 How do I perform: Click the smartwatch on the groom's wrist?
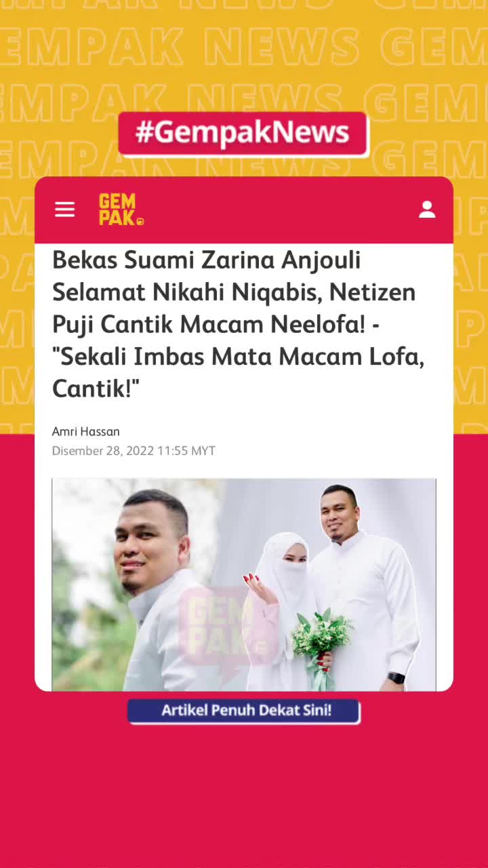397,677
